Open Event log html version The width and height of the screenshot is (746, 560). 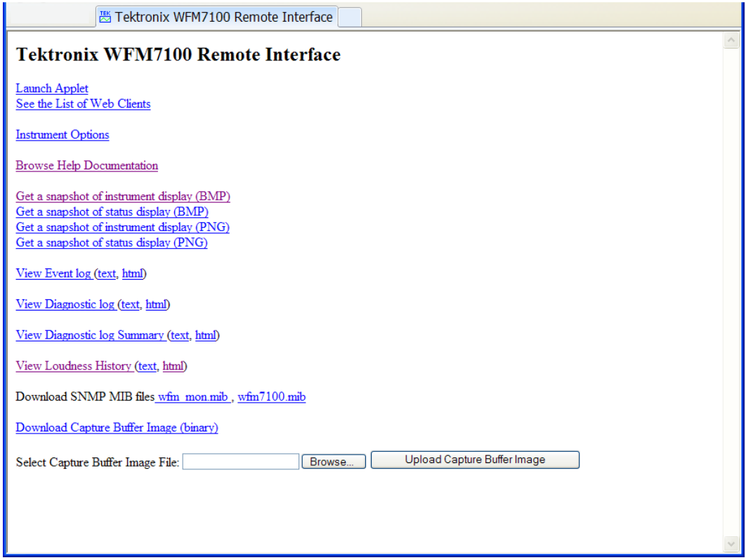[x=133, y=273]
